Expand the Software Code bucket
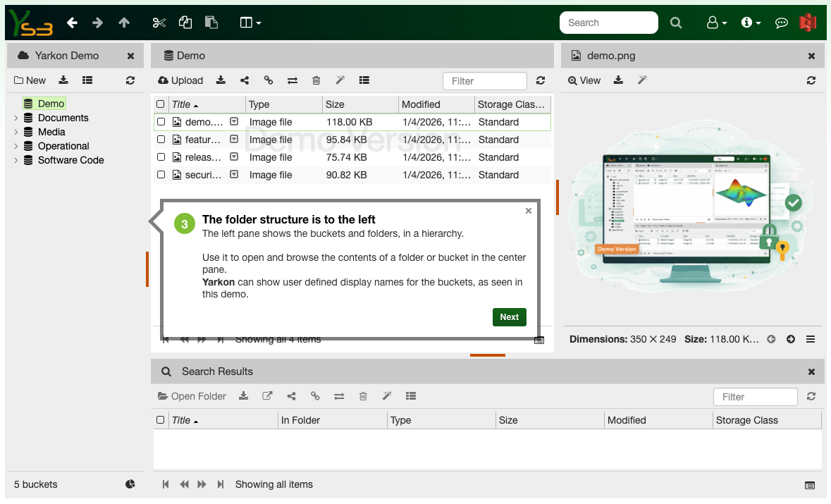 16,161
